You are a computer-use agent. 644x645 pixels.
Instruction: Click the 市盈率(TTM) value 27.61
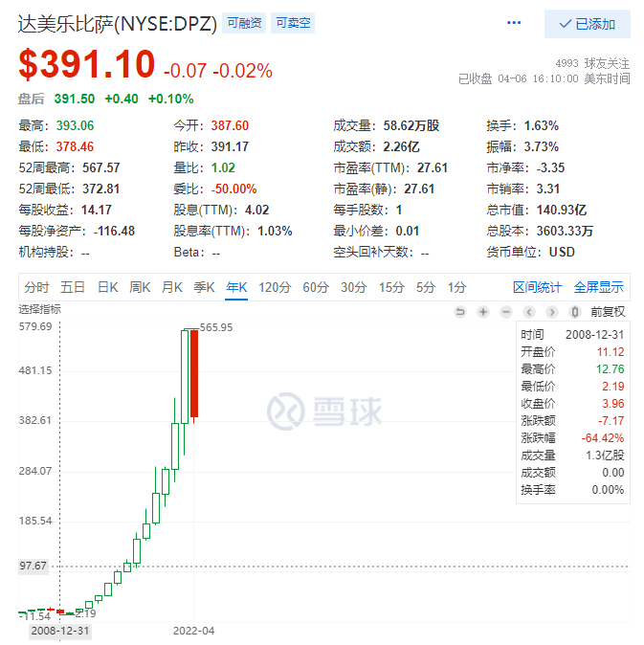[x=433, y=167]
